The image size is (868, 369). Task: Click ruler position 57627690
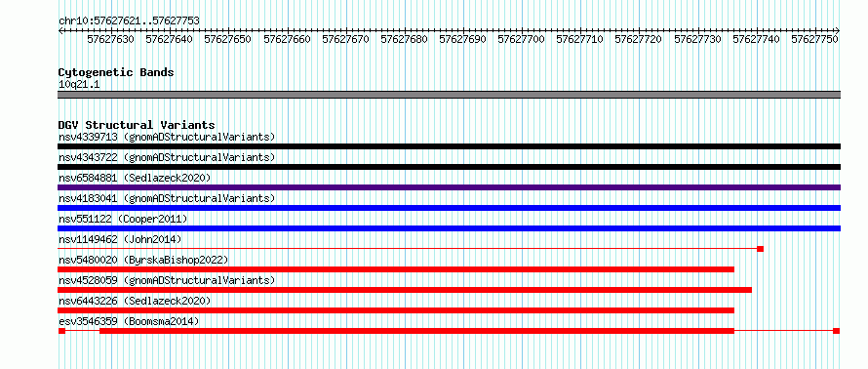[463, 39]
